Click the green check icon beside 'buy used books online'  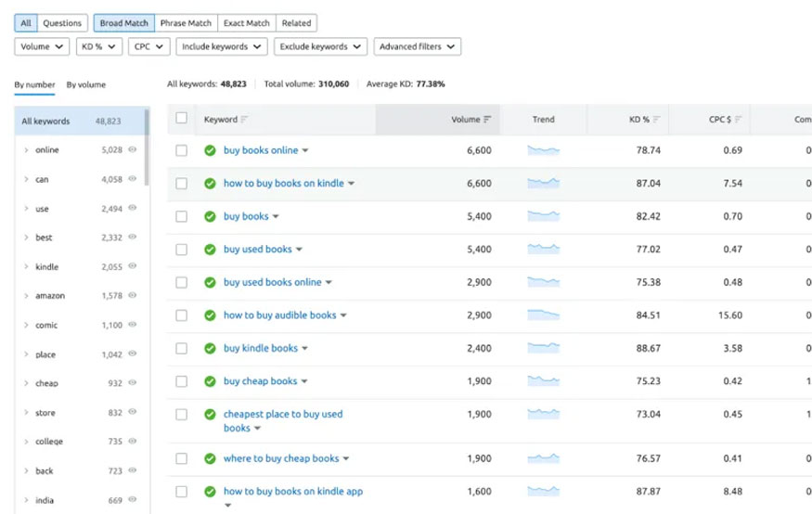click(210, 283)
